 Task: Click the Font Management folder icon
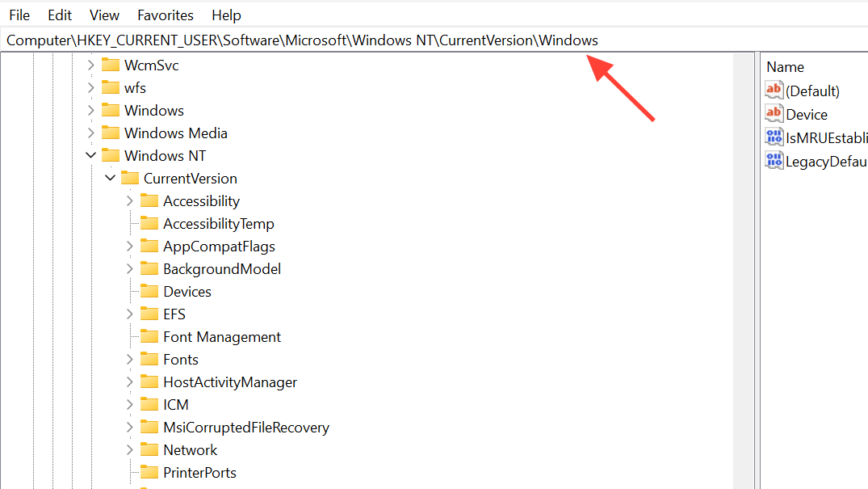(149, 336)
